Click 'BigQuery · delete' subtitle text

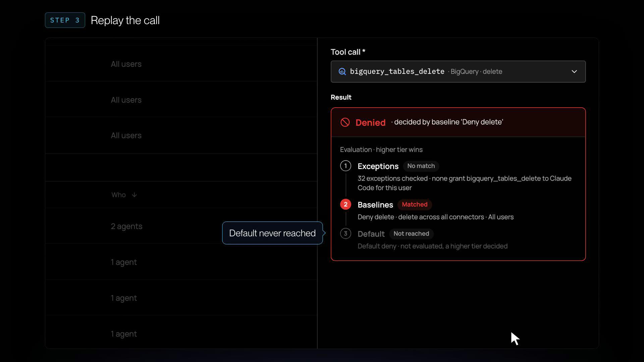(476, 72)
